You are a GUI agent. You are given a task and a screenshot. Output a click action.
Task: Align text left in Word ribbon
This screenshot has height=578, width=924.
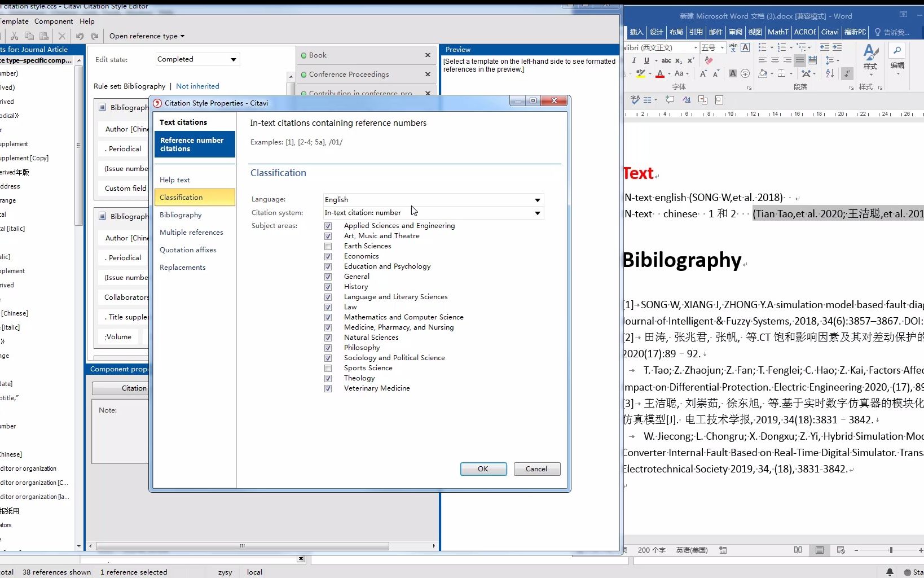pyautogui.click(x=763, y=60)
